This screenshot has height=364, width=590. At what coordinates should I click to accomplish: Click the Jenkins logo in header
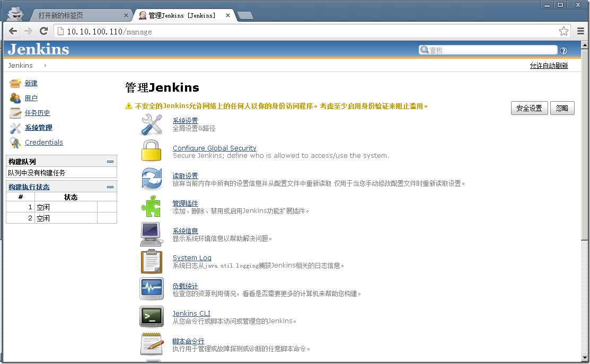[38, 49]
